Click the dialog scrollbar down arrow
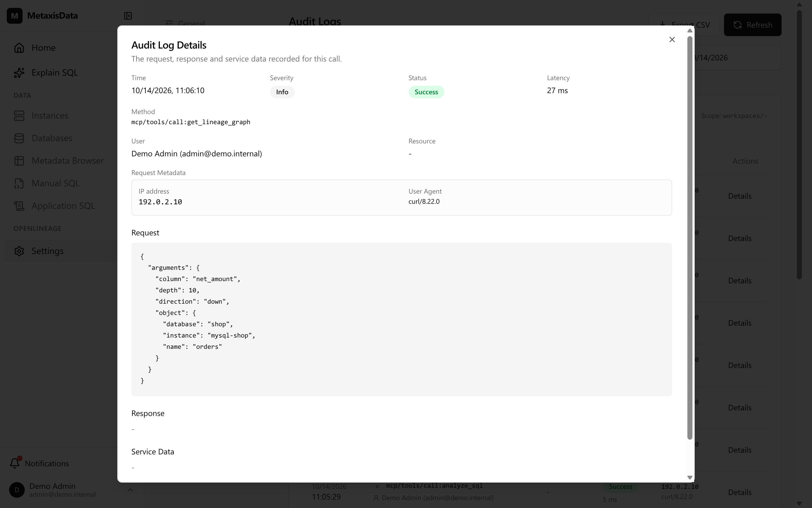The width and height of the screenshot is (812, 508). (690, 478)
